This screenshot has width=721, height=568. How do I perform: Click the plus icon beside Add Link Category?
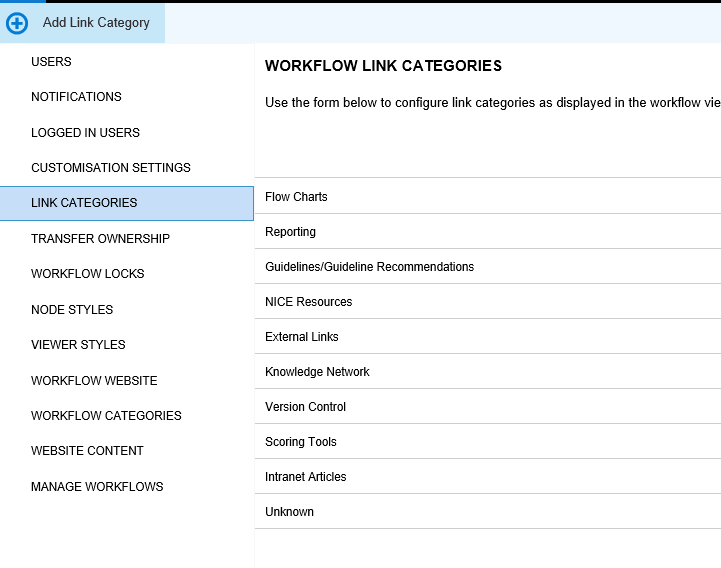tap(17, 23)
